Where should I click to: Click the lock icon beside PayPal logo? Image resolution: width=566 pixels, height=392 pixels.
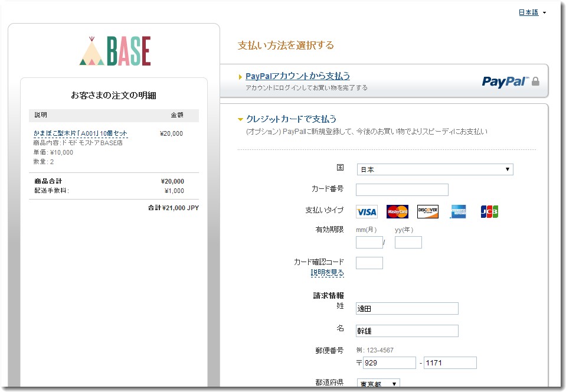click(x=536, y=83)
